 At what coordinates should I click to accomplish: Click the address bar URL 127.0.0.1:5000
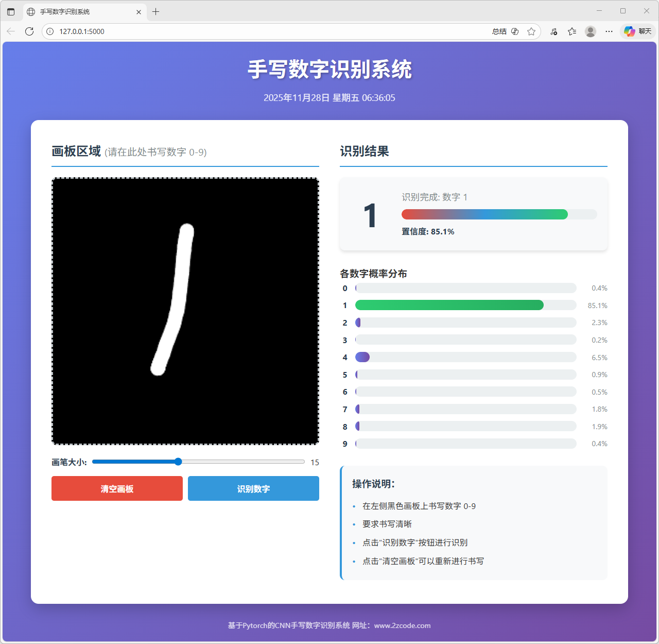point(82,31)
